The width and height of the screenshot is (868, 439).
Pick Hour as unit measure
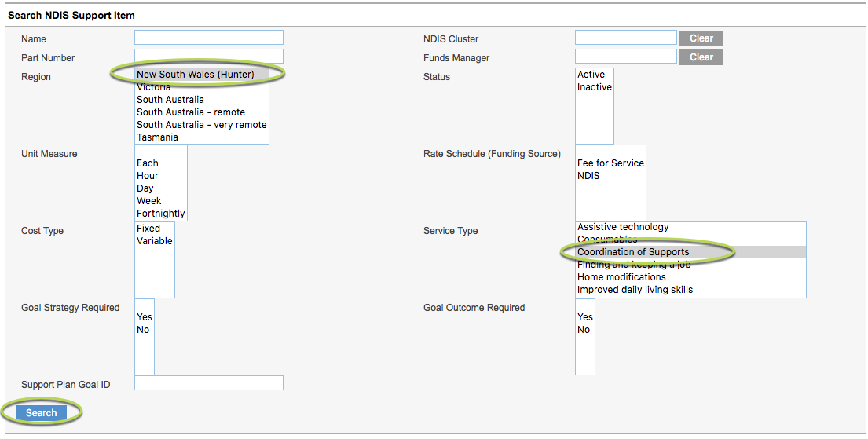pos(160,175)
